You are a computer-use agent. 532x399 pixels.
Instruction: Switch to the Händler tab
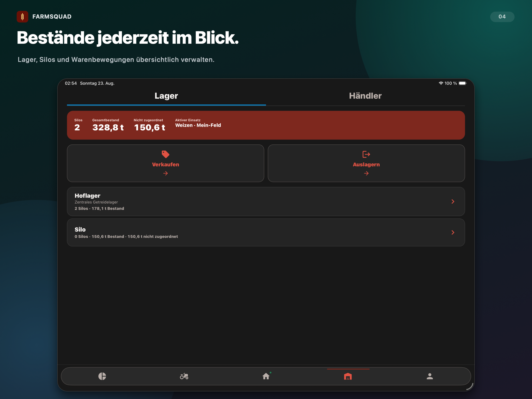click(x=365, y=96)
